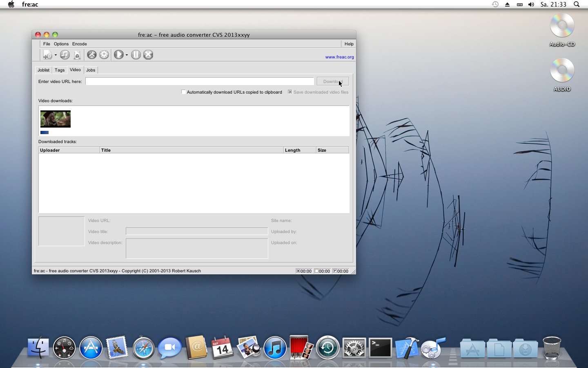
Task: Open the Help menu
Action: tap(349, 44)
